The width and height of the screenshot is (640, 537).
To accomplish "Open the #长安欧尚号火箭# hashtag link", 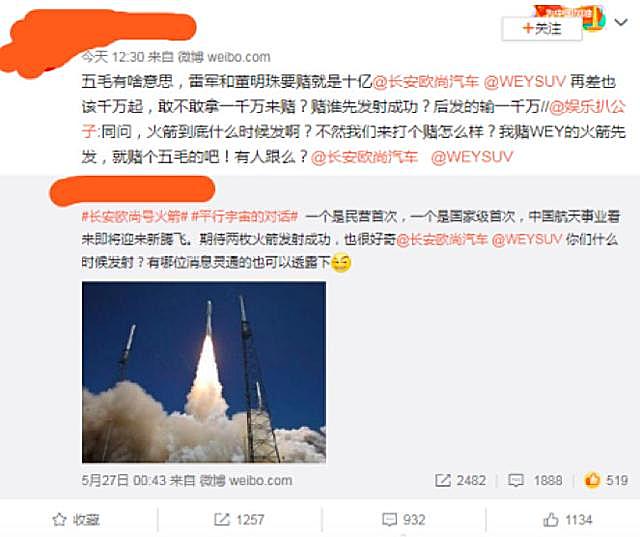I will coord(135,216).
